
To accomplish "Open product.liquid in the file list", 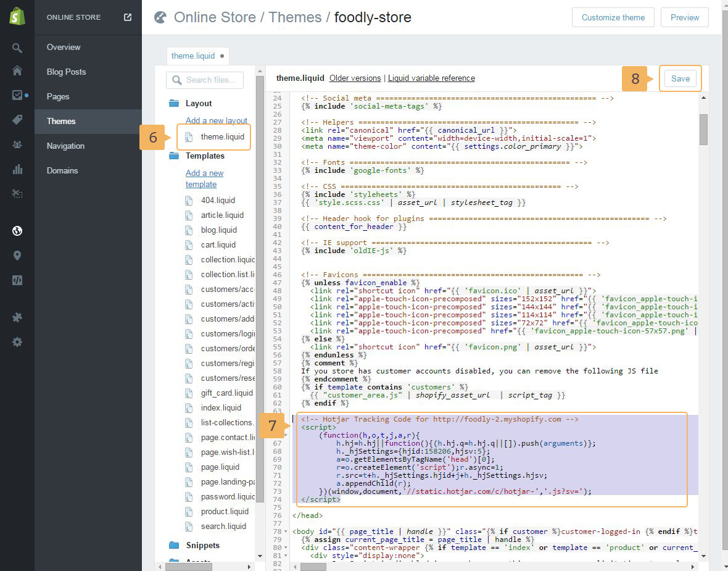I will pos(225,512).
